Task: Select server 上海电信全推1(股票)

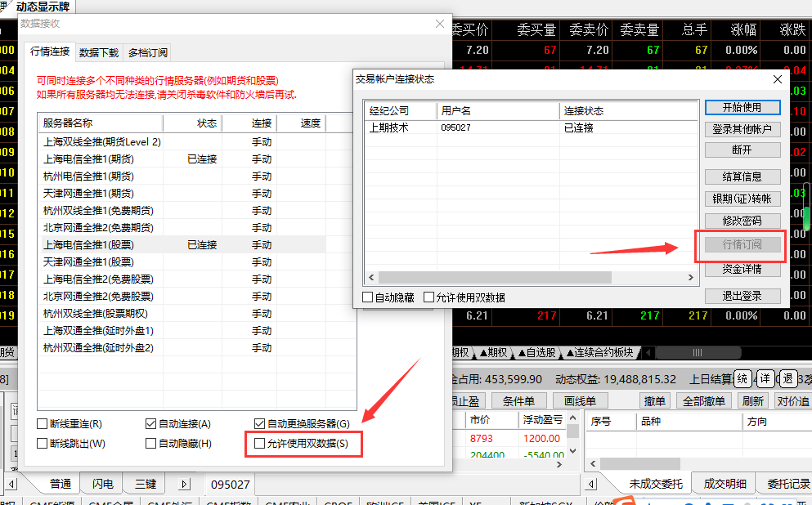Action: (182, 245)
